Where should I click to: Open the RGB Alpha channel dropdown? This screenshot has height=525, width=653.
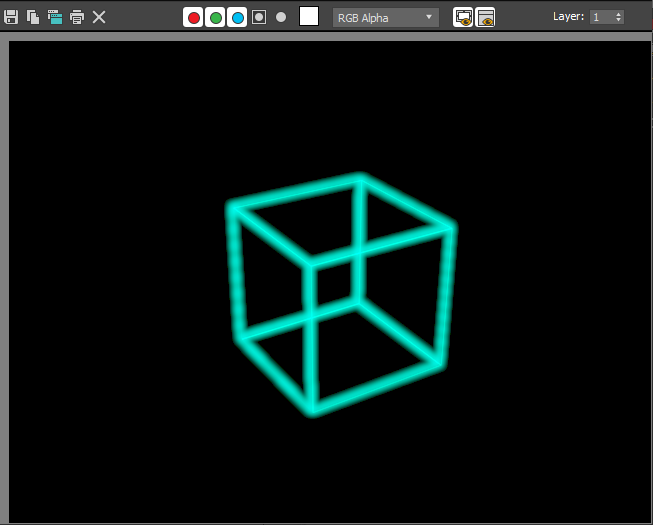(386, 17)
